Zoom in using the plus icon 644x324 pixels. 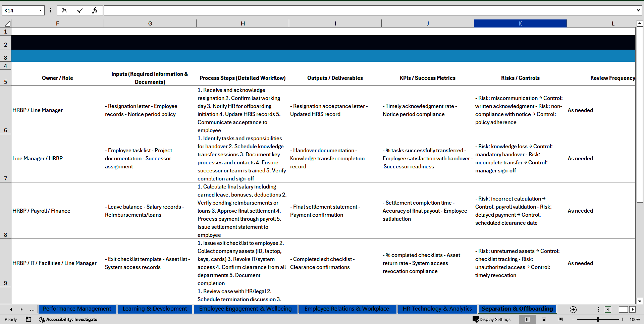click(x=623, y=319)
